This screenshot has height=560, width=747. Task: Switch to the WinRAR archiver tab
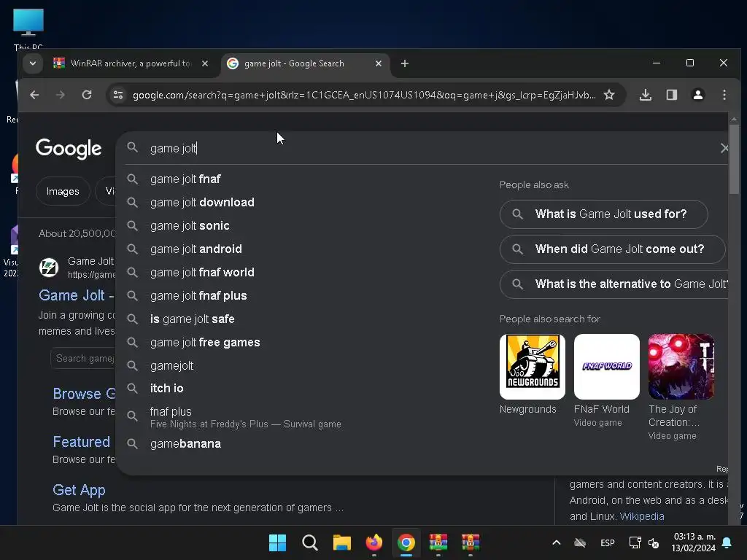[130, 63]
